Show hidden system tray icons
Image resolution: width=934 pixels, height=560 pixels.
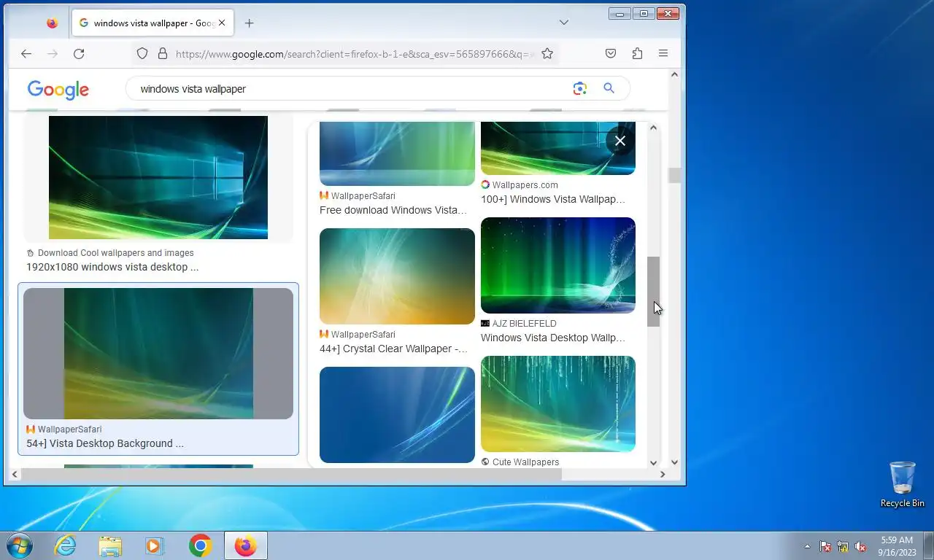coord(807,546)
